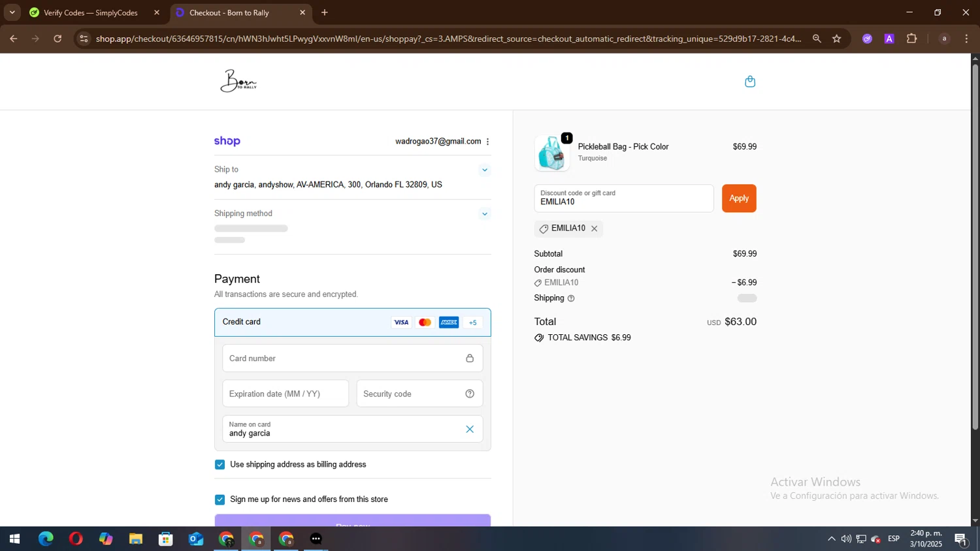
Task: Click the American Express card icon
Action: point(449,323)
